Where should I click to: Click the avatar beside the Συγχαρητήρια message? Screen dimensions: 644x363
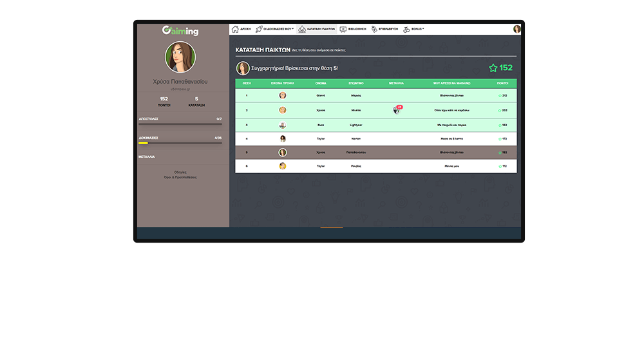(x=243, y=68)
